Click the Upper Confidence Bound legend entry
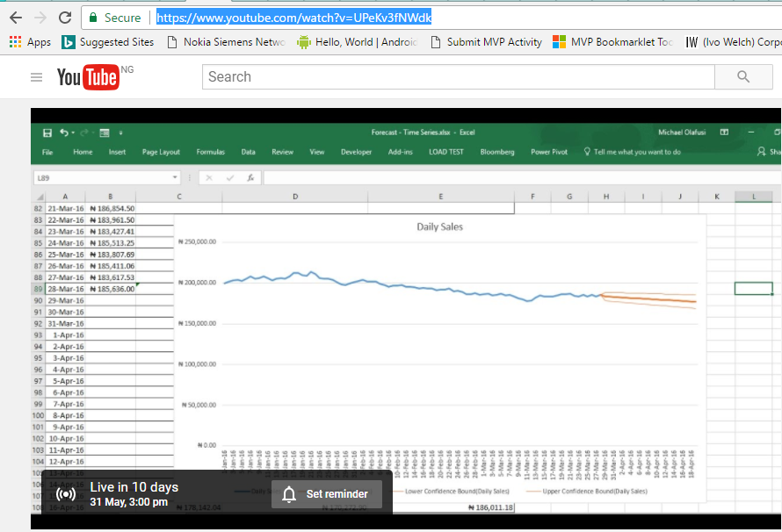This screenshot has width=782, height=532. tap(588, 492)
